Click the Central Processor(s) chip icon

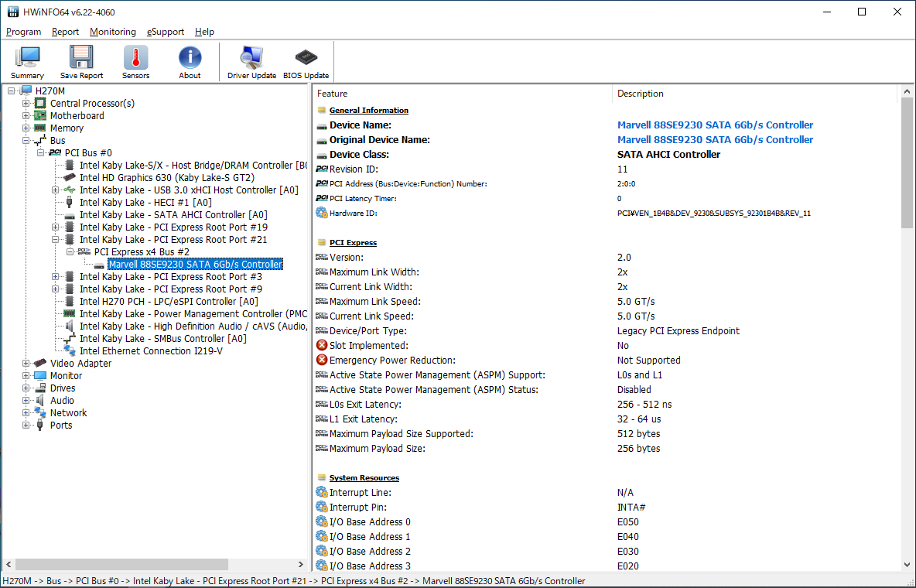pyautogui.click(x=40, y=103)
